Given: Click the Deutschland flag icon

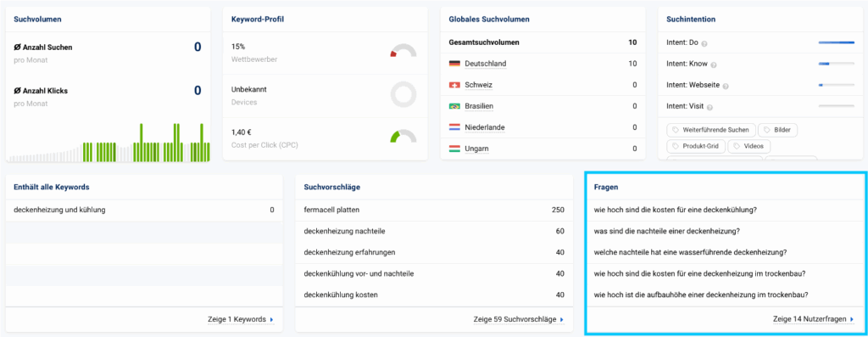Looking at the screenshot, I should click(454, 64).
